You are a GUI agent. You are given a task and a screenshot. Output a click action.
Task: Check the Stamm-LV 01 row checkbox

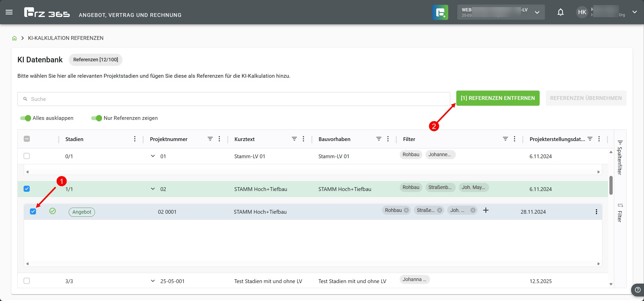(27, 156)
